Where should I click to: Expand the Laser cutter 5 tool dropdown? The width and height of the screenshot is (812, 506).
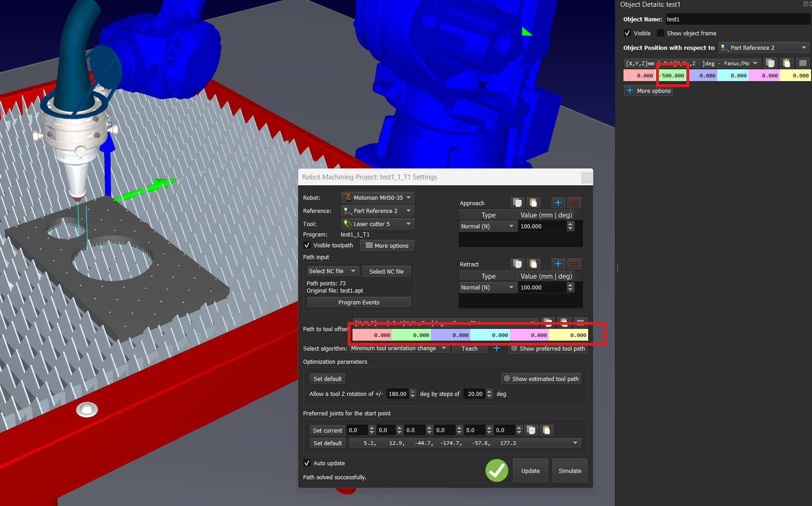tap(377, 224)
